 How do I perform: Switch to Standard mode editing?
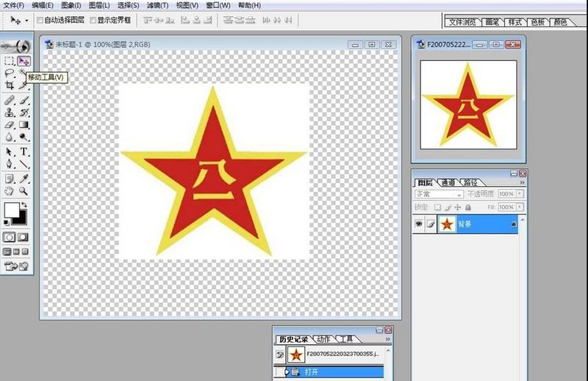tap(10, 238)
